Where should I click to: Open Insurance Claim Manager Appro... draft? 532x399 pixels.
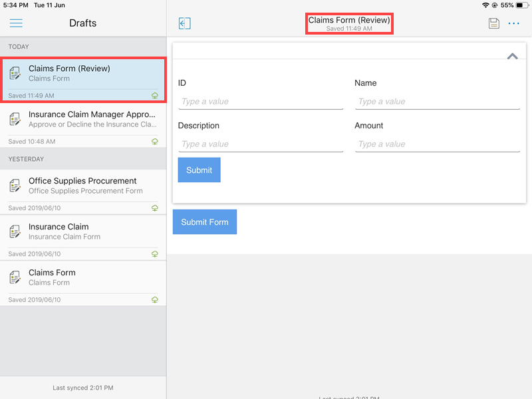(x=83, y=125)
